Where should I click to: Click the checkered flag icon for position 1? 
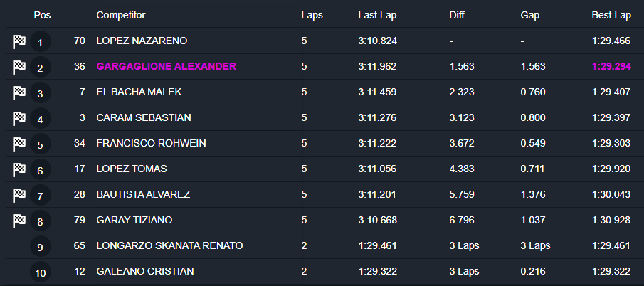(x=19, y=42)
